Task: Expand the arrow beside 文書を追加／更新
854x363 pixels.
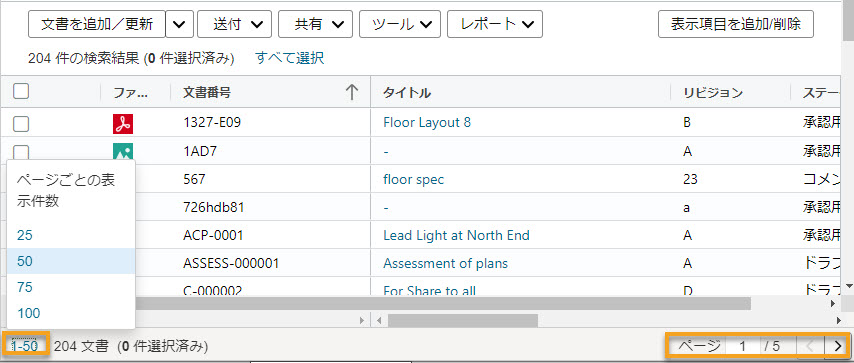Action: point(179,24)
